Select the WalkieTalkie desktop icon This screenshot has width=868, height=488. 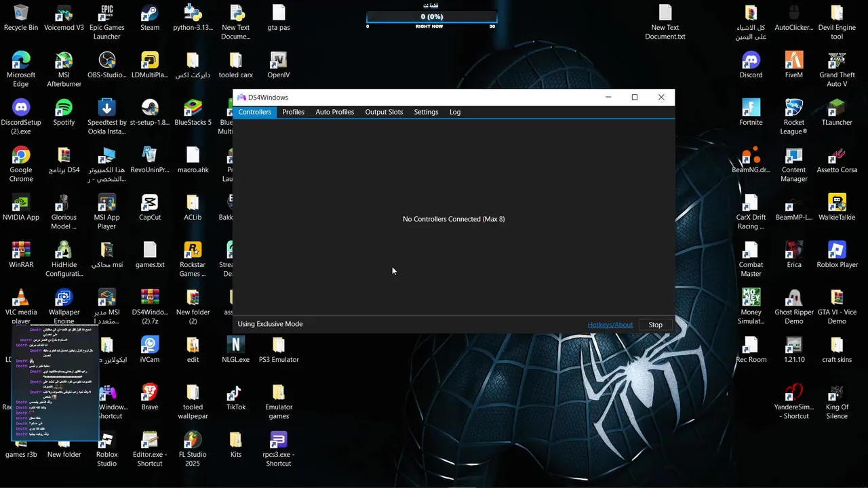click(x=837, y=208)
